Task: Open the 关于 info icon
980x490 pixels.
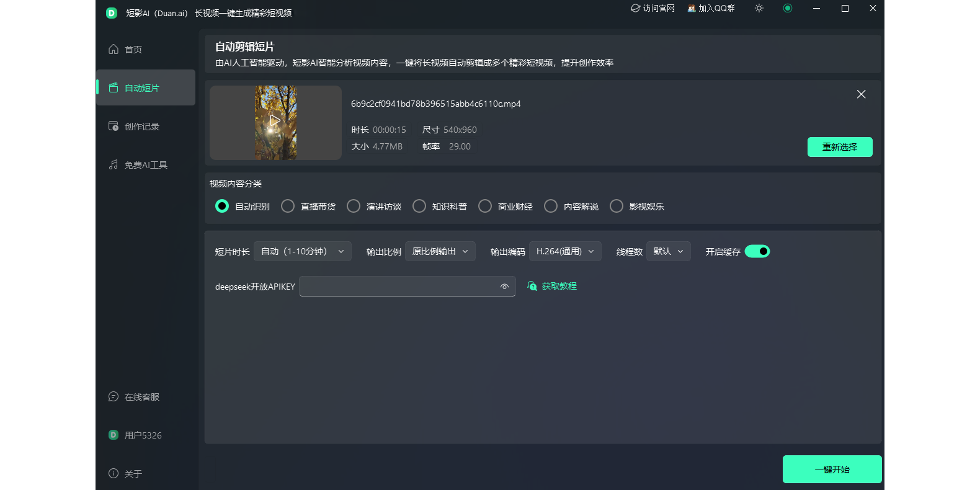Action: point(114,474)
